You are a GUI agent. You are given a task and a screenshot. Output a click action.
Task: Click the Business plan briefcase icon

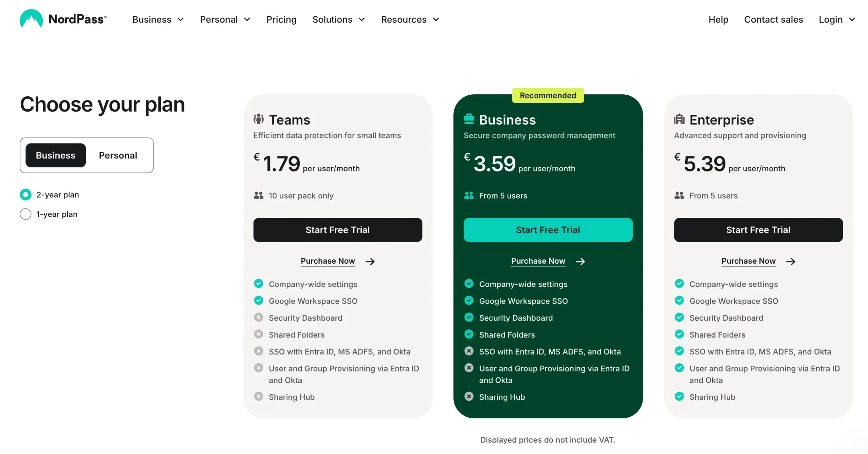(469, 119)
